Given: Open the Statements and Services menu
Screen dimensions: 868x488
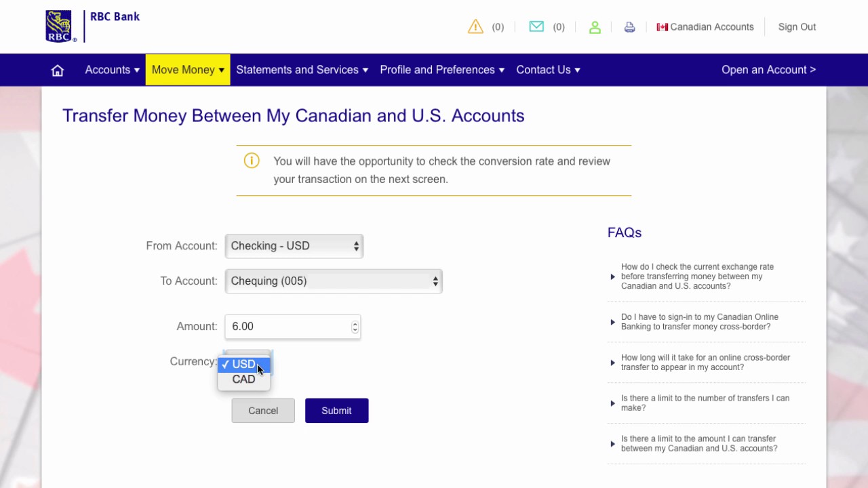Looking at the screenshot, I should [x=302, y=70].
